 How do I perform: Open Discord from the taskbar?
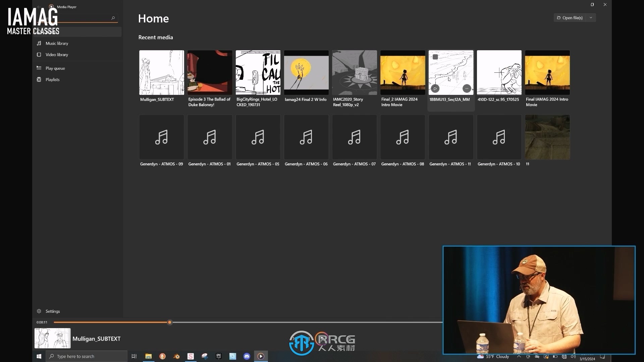[247, 356]
